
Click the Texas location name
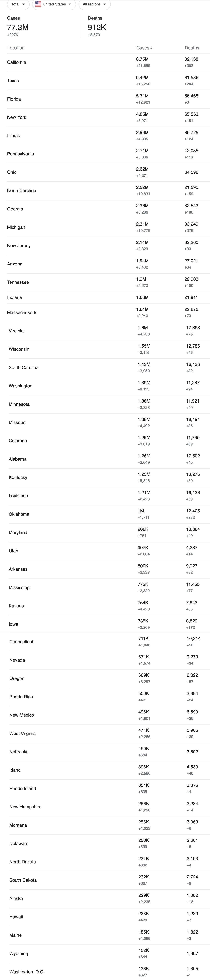13,81
